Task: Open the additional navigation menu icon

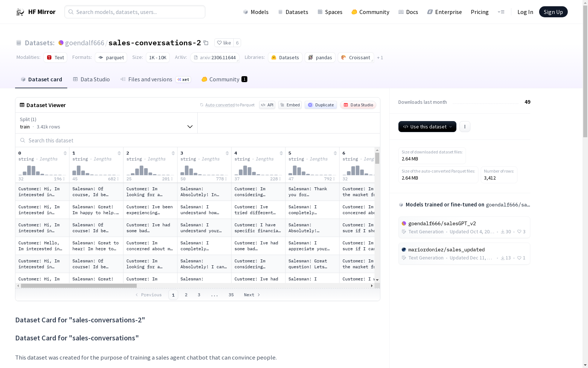Action: (501, 12)
